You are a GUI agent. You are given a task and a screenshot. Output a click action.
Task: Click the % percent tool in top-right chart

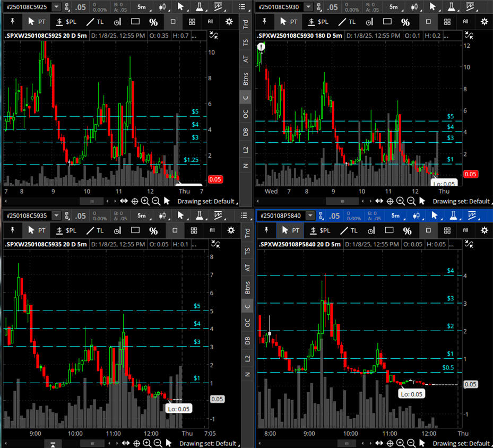[x=405, y=22]
